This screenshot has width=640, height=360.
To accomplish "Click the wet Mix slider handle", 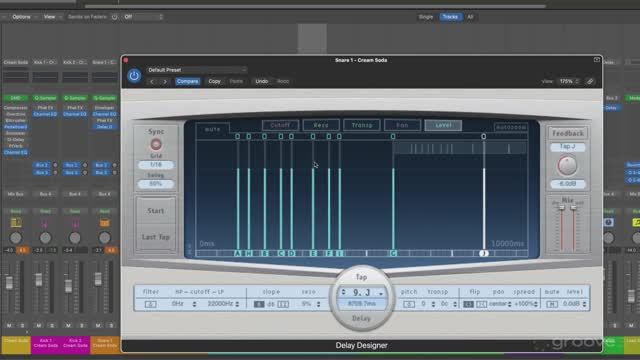I will 573,208.
